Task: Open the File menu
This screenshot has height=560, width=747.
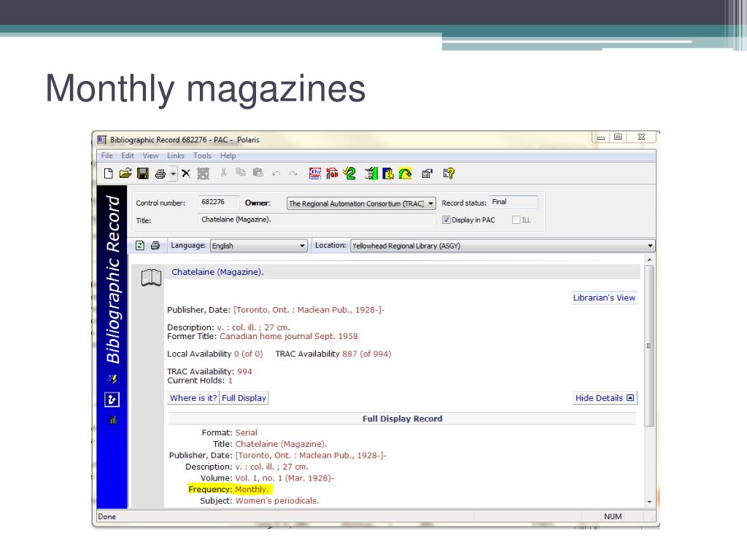Action: (x=107, y=156)
